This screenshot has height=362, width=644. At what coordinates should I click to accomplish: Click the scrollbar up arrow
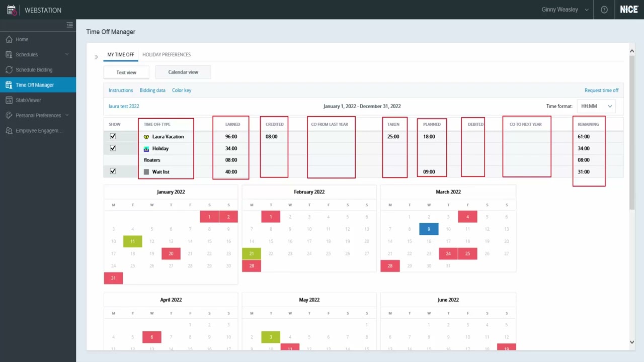[632, 52]
